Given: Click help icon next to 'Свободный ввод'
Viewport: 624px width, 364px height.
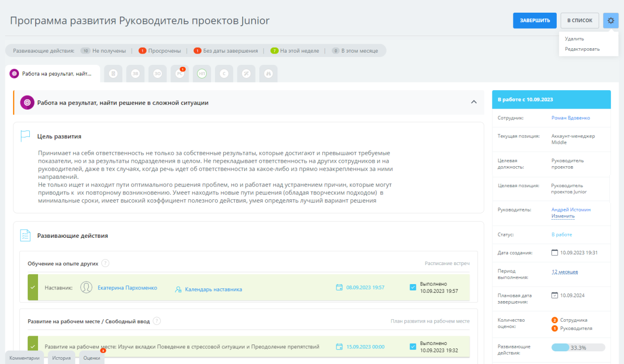Looking at the screenshot, I should (156, 321).
